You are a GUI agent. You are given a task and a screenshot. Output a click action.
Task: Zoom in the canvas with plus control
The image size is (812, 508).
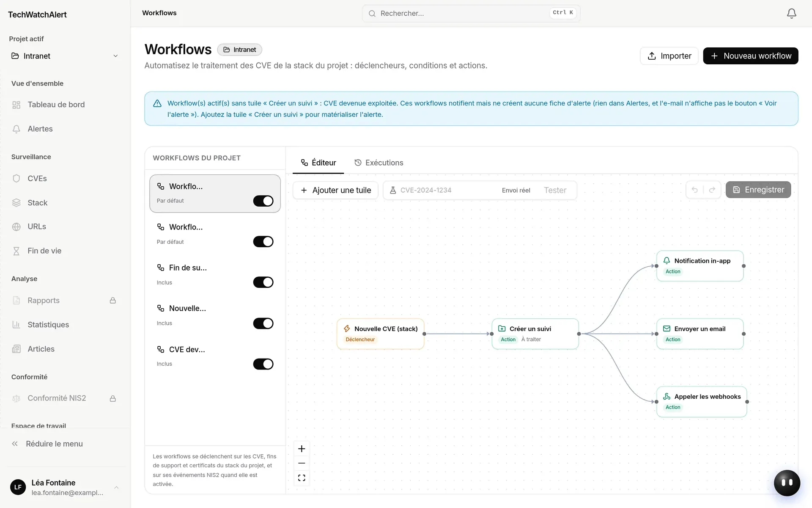coord(302,449)
